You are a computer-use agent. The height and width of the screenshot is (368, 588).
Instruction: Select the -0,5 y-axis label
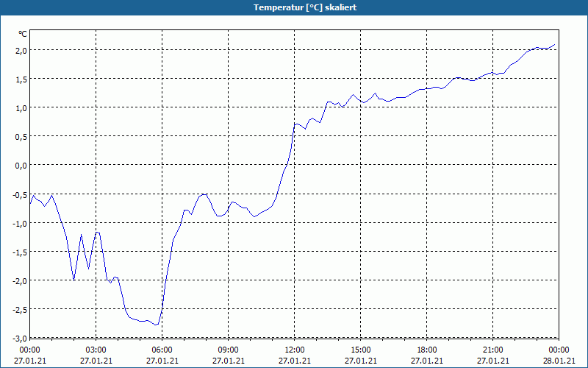pyautogui.click(x=20, y=194)
